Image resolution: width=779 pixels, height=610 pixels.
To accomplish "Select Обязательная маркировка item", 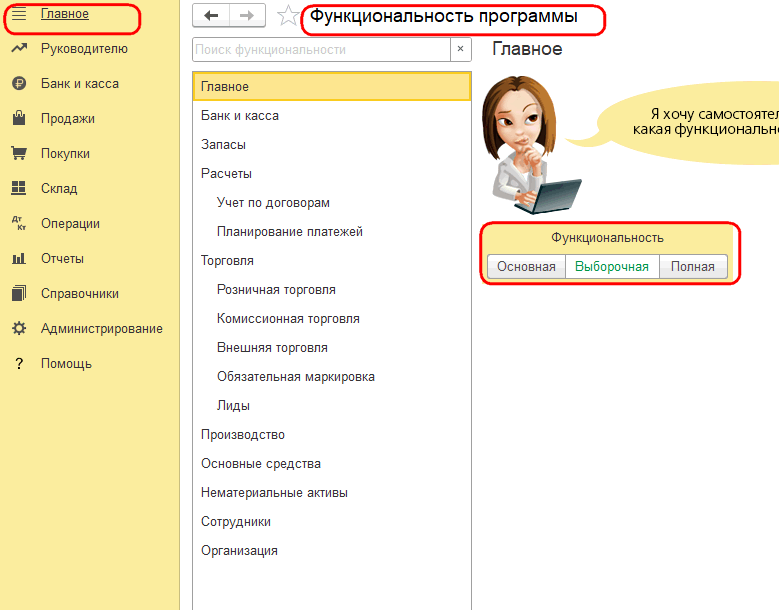I will (x=331, y=377).
